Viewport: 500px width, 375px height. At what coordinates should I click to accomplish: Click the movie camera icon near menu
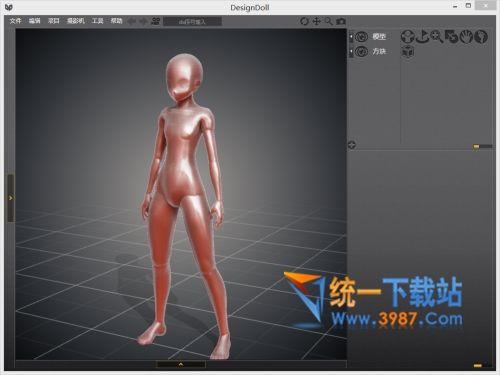(155, 21)
